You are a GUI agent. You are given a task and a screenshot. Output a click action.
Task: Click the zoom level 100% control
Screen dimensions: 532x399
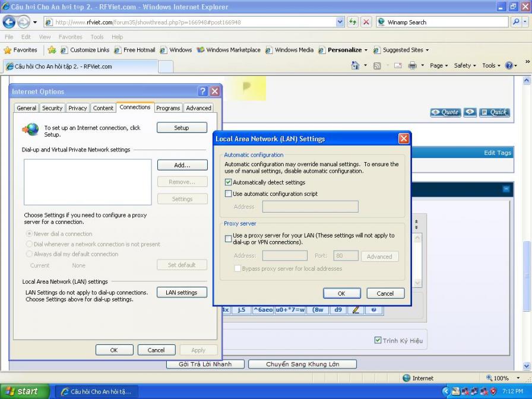tap(501, 378)
